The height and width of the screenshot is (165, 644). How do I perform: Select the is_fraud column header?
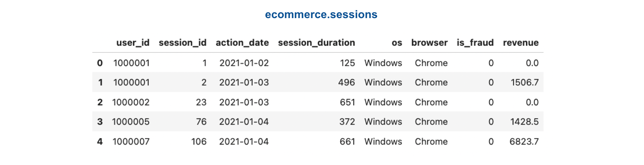[475, 43]
